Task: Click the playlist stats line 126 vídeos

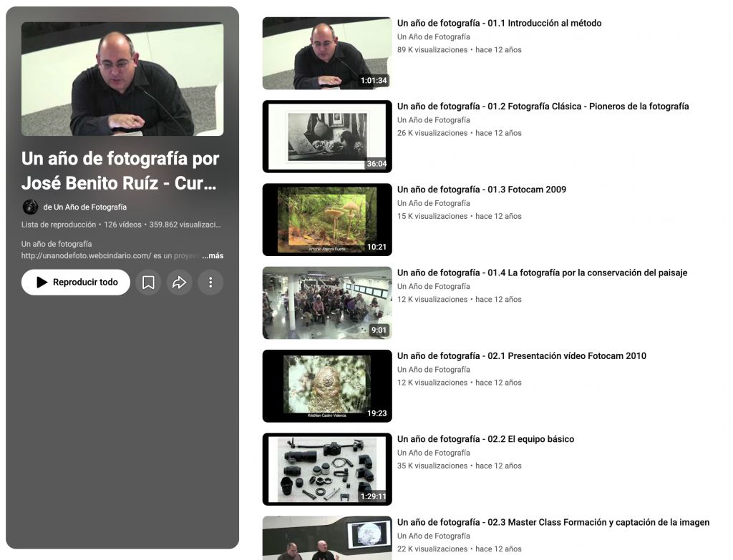Action: click(122, 225)
